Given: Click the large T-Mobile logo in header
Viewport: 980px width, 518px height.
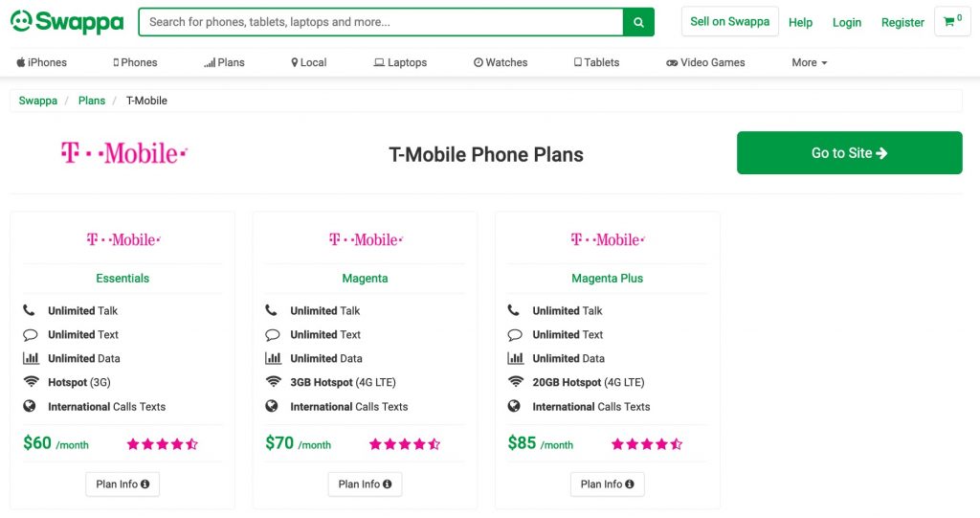Looking at the screenshot, I should tap(123, 152).
